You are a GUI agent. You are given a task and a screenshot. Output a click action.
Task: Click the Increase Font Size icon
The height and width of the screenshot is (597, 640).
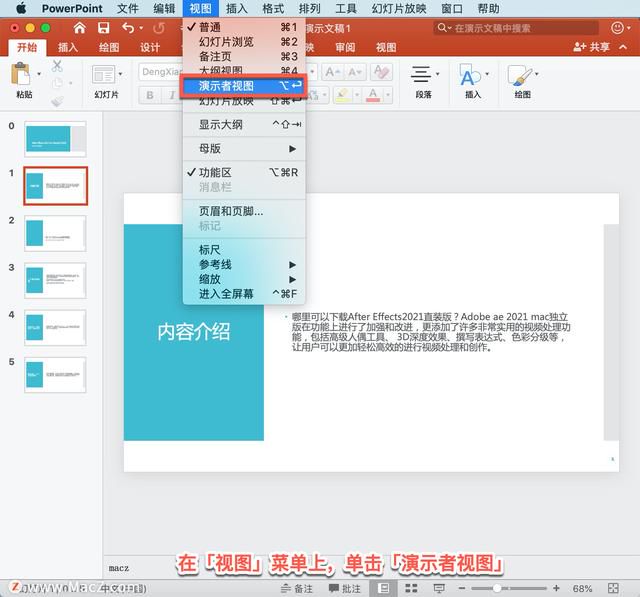pos(332,72)
